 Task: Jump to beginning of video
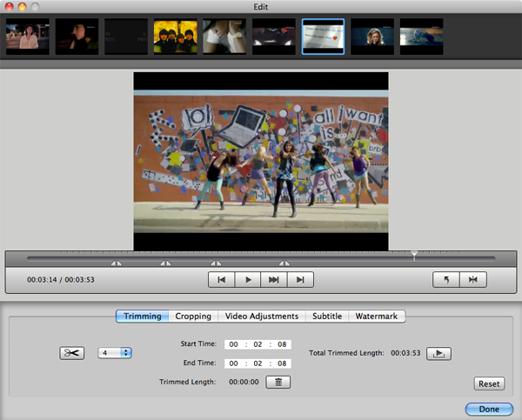click(221, 279)
